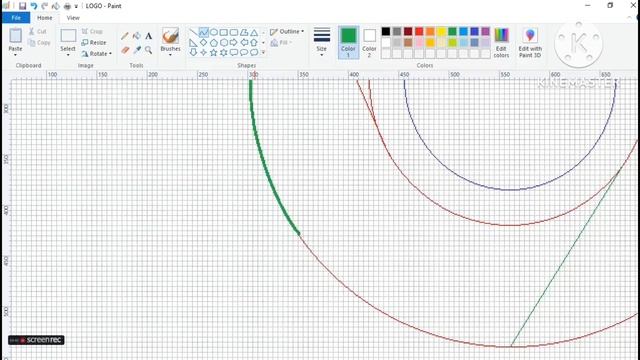Pick the Five-point star shape

213,52
